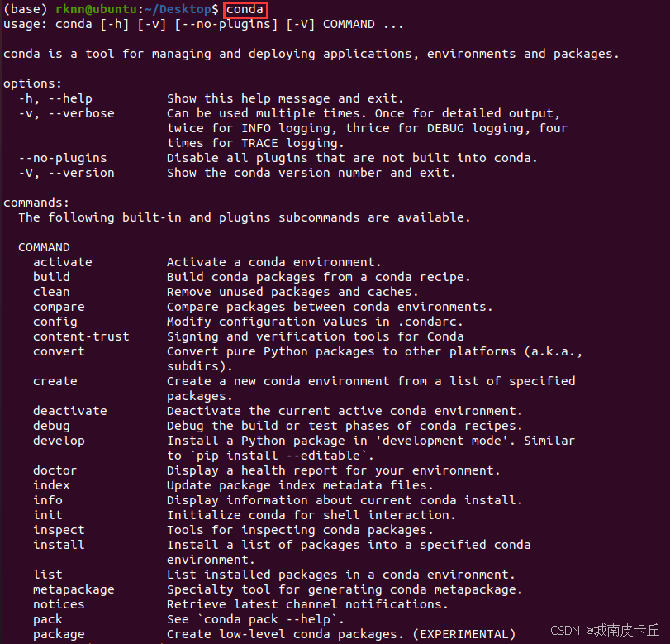
Task: Click the install command entry
Action: [59, 545]
